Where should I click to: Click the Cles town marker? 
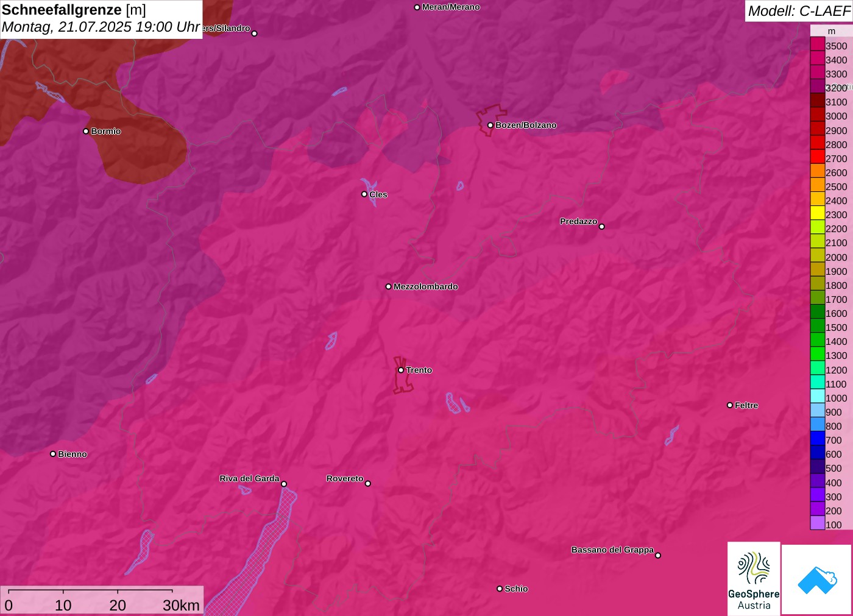[x=364, y=194]
